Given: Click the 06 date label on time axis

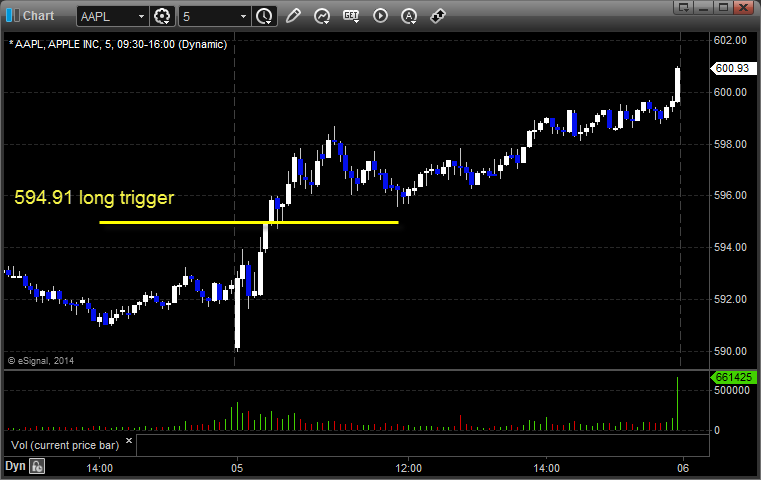Looking at the screenshot, I should pyautogui.click(x=683, y=468).
